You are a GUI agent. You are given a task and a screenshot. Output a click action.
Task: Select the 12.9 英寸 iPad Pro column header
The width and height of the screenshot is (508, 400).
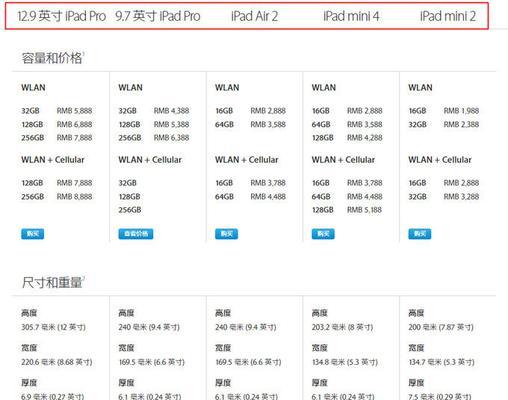[x=62, y=16]
